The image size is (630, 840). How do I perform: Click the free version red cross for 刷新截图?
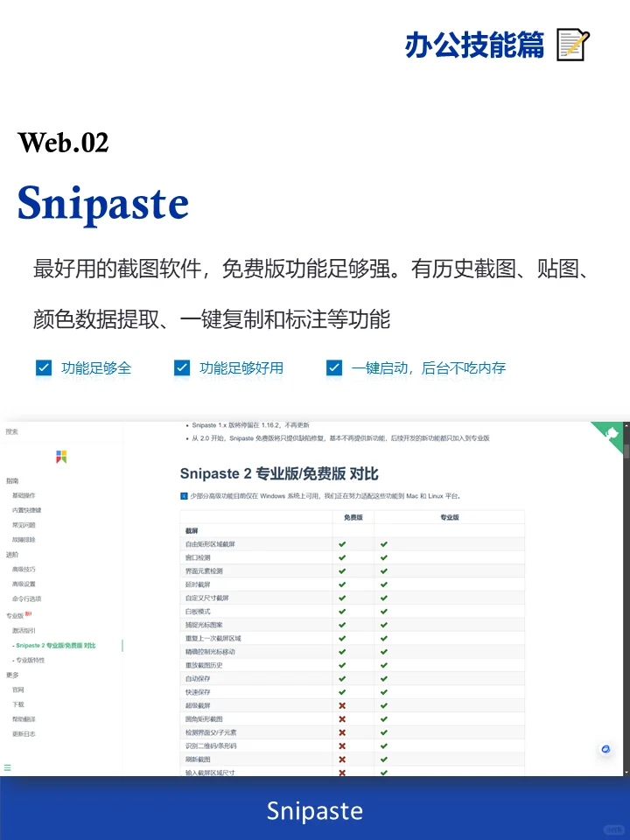(342, 759)
